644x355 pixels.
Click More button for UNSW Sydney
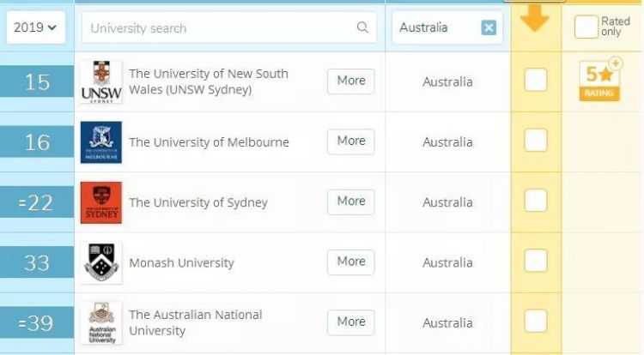click(350, 81)
